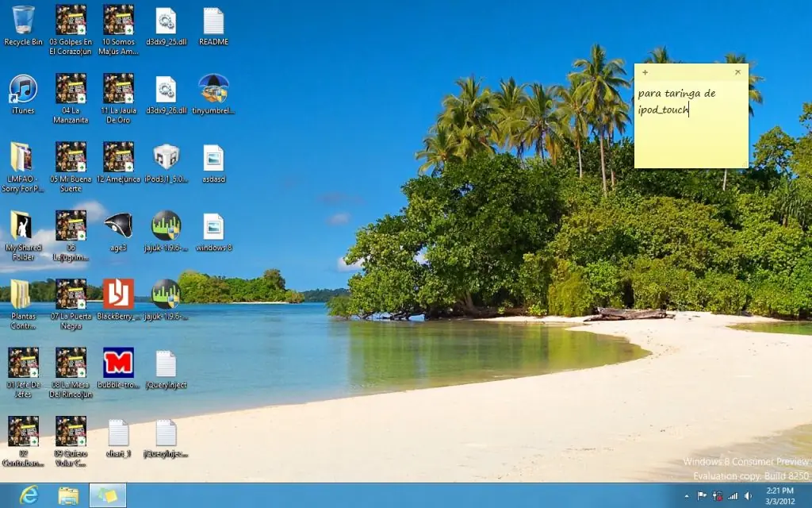Select the bubble-trouble icon with red M
Viewport: 812px width, 508px height.
[118, 363]
